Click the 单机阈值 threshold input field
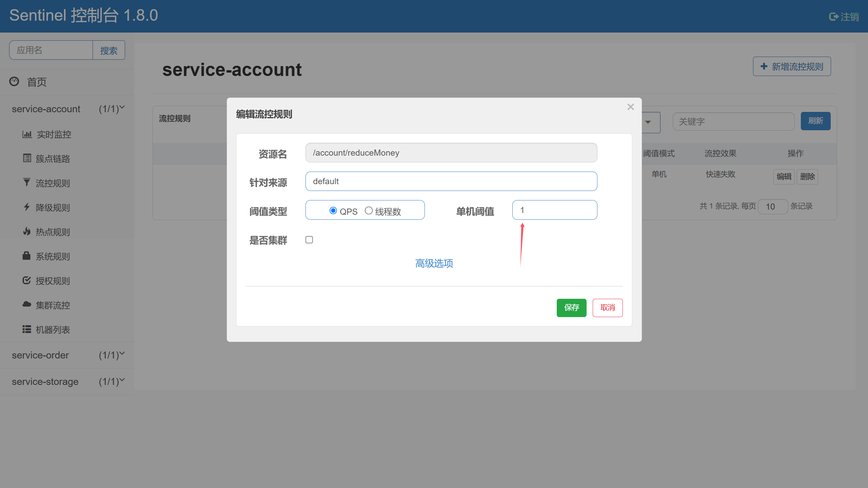This screenshot has width=868, height=488. [554, 210]
